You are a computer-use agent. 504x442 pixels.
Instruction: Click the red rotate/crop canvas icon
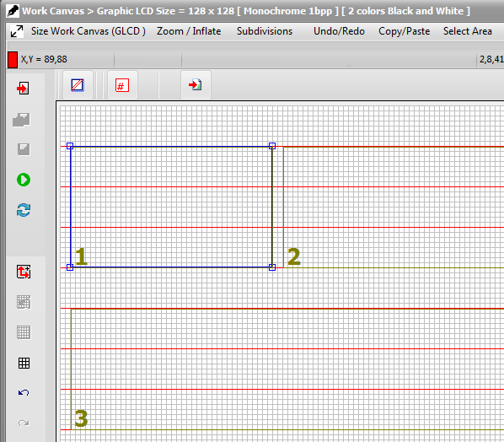[24, 272]
